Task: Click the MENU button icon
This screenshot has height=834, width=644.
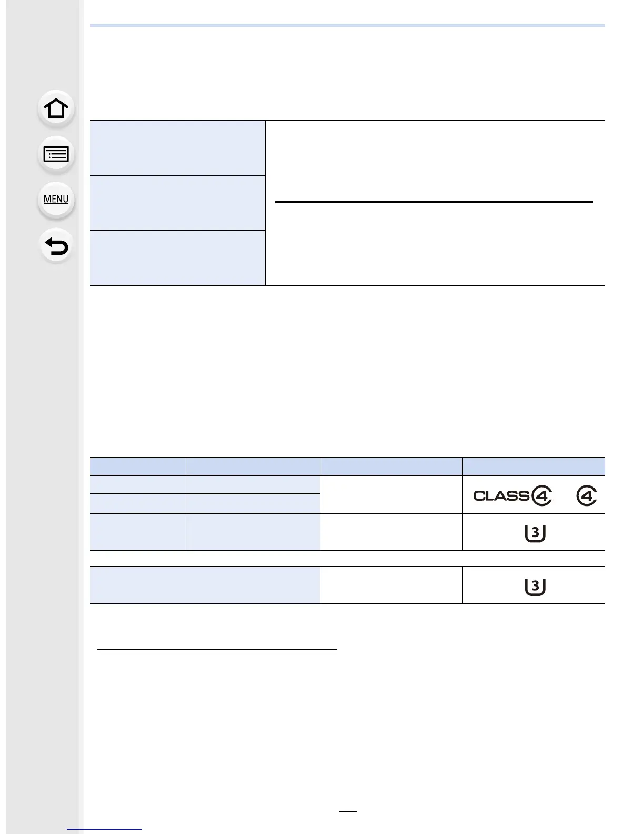Action: (x=56, y=200)
